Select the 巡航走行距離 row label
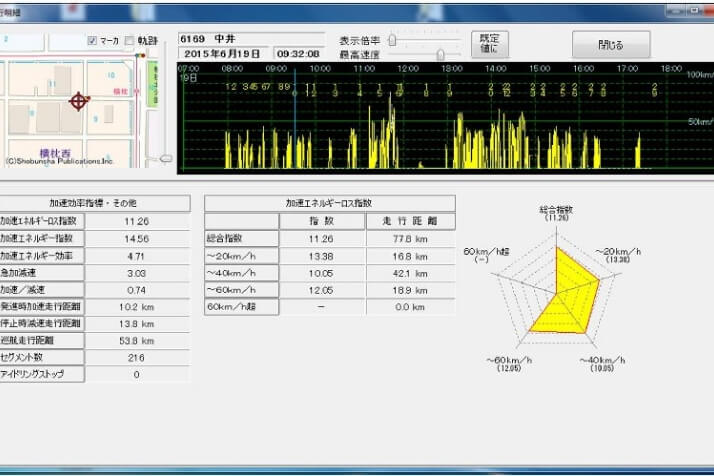This screenshot has width=714, height=476. point(41,340)
